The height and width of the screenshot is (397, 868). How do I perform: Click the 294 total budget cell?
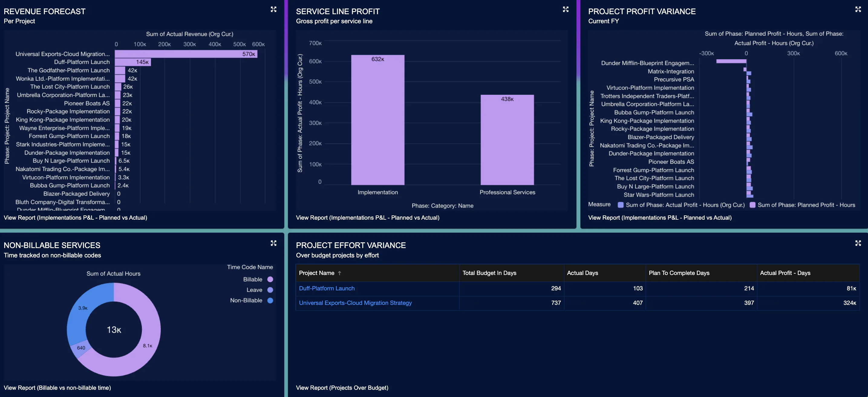click(511, 289)
